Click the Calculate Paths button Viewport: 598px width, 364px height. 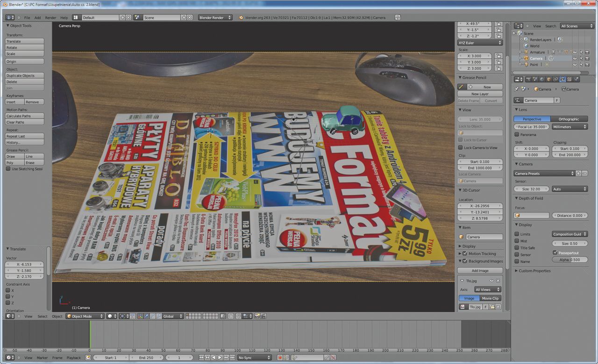tap(25, 116)
